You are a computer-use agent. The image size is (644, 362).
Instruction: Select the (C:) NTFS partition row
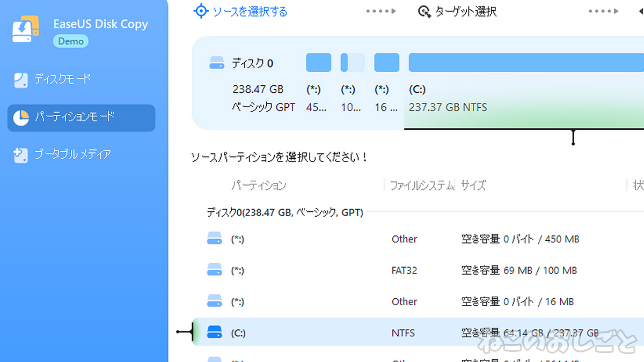[x=418, y=332]
